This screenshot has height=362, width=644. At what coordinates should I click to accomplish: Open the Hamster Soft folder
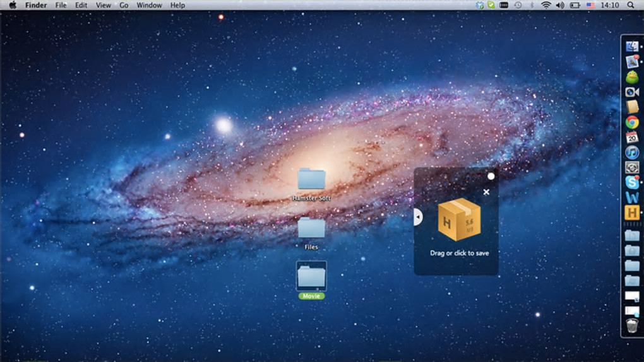311,180
